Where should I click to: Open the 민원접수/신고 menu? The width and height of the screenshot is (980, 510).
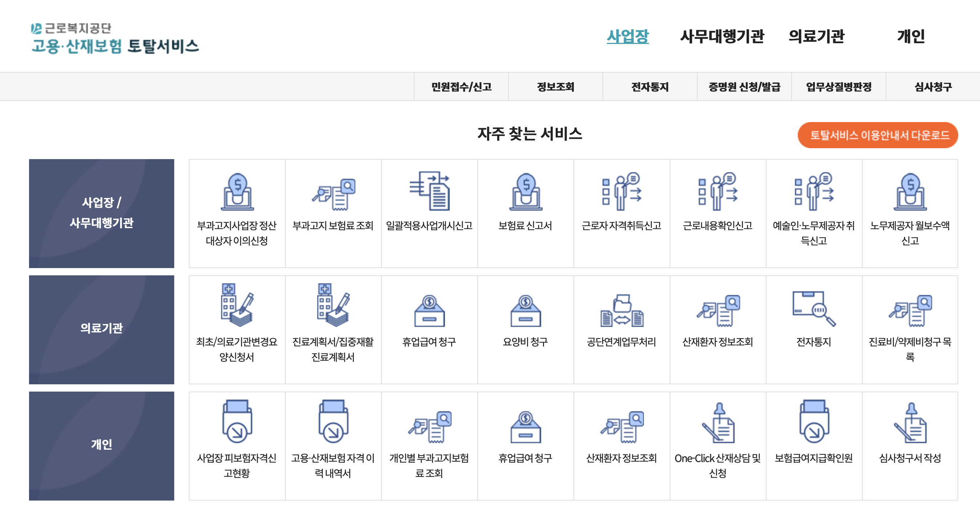[x=461, y=87]
